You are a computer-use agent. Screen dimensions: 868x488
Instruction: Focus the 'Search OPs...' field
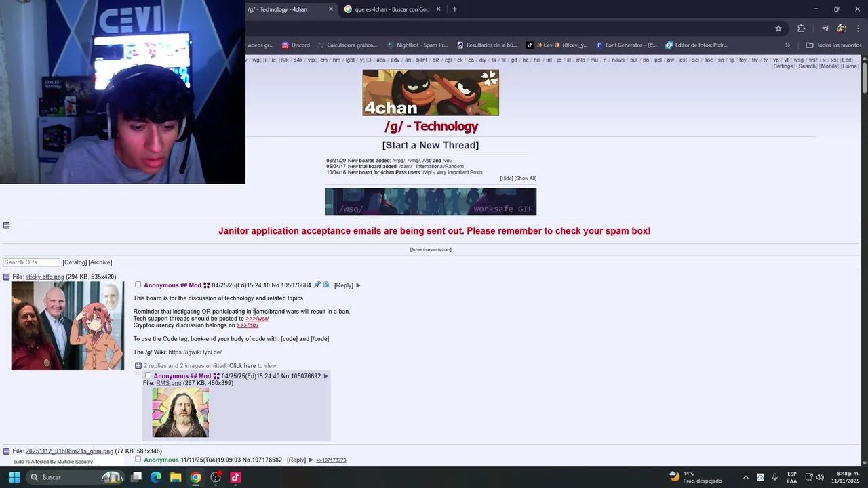31,262
